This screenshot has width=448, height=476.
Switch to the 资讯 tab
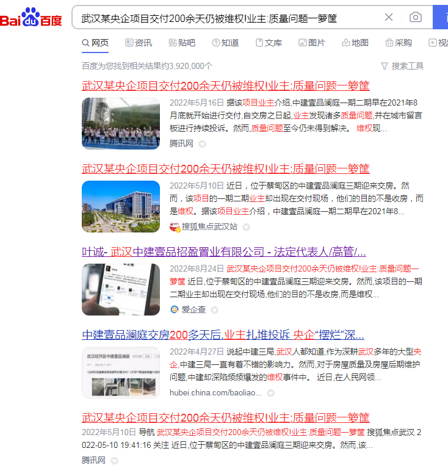point(139,43)
